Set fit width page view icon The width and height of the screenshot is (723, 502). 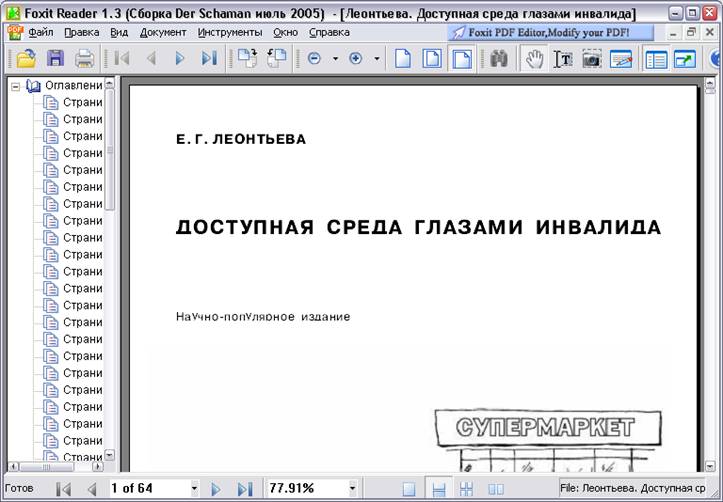tap(462, 59)
